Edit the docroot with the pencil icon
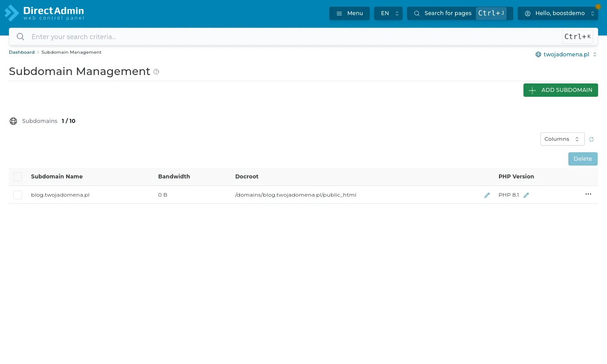The width and height of the screenshot is (607, 364). click(x=487, y=195)
